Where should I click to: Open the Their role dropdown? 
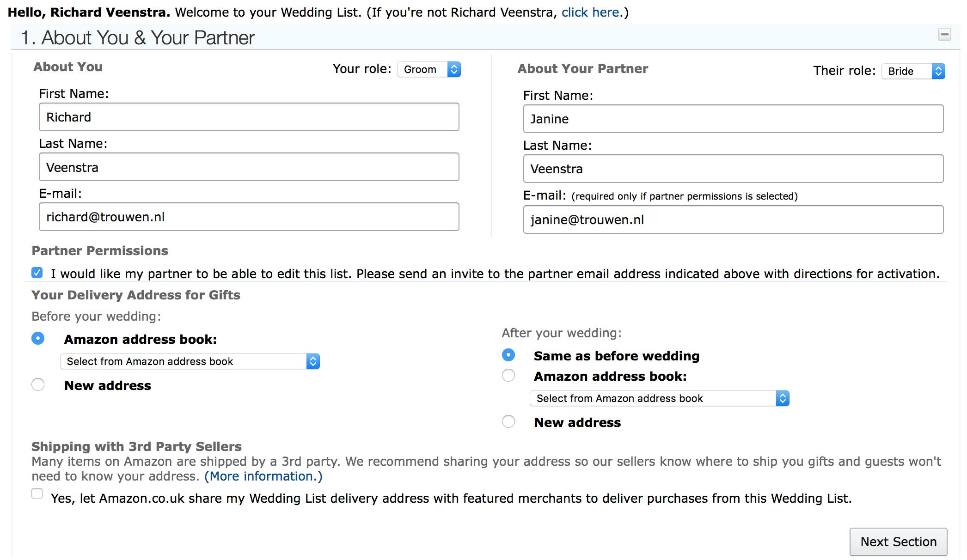click(913, 71)
